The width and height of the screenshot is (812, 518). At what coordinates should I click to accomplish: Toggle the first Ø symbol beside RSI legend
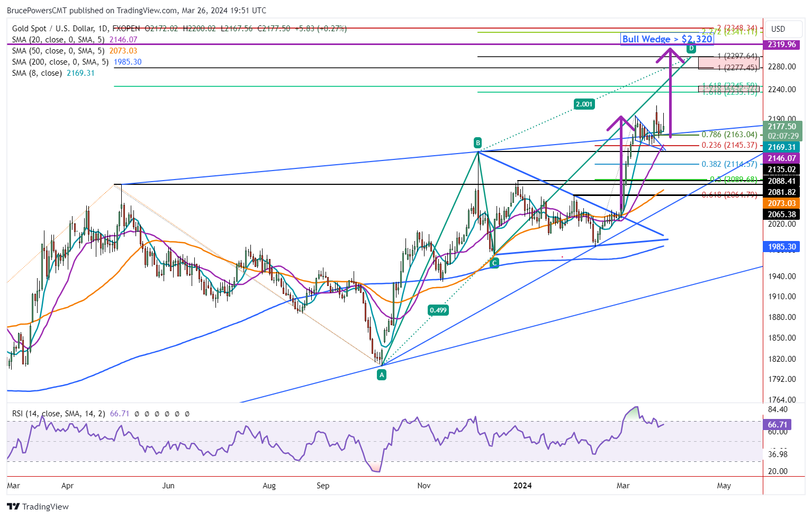pos(137,414)
